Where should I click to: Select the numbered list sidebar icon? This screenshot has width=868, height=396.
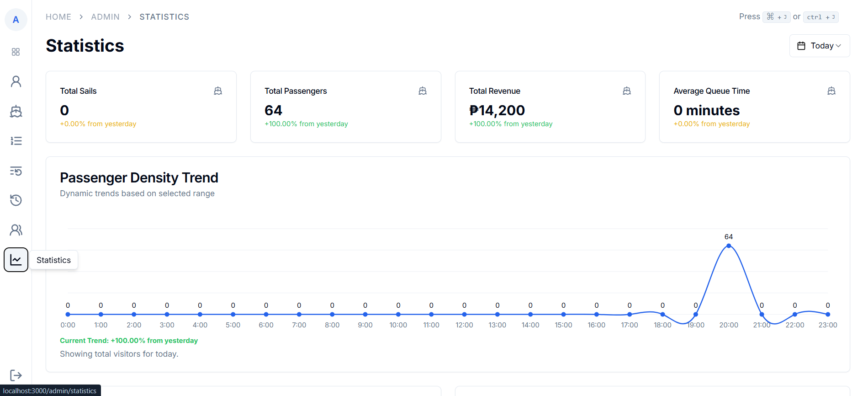[16, 141]
